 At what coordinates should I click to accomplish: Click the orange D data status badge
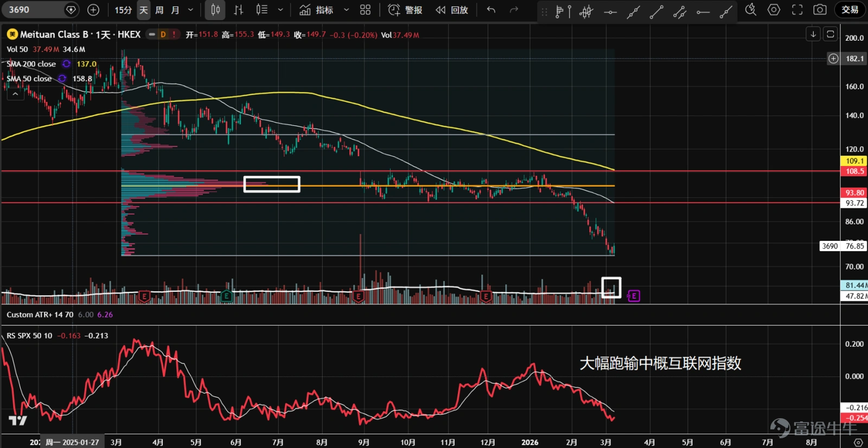click(163, 35)
